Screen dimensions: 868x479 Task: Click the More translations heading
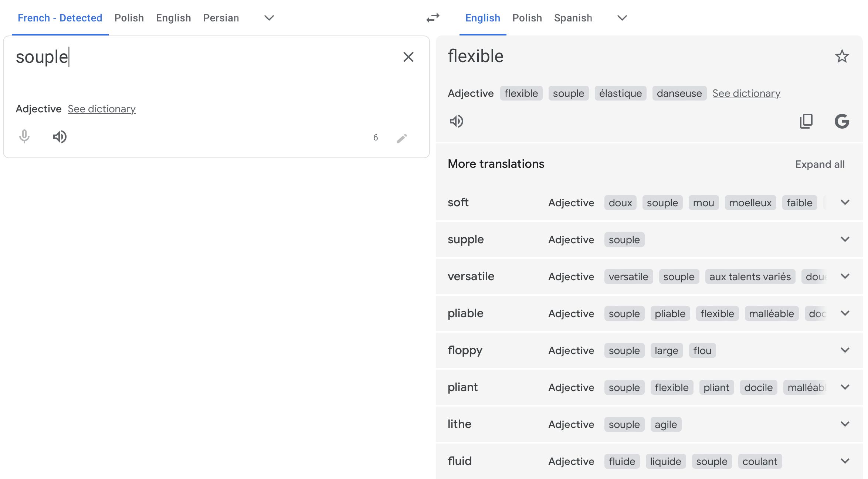pyautogui.click(x=496, y=164)
